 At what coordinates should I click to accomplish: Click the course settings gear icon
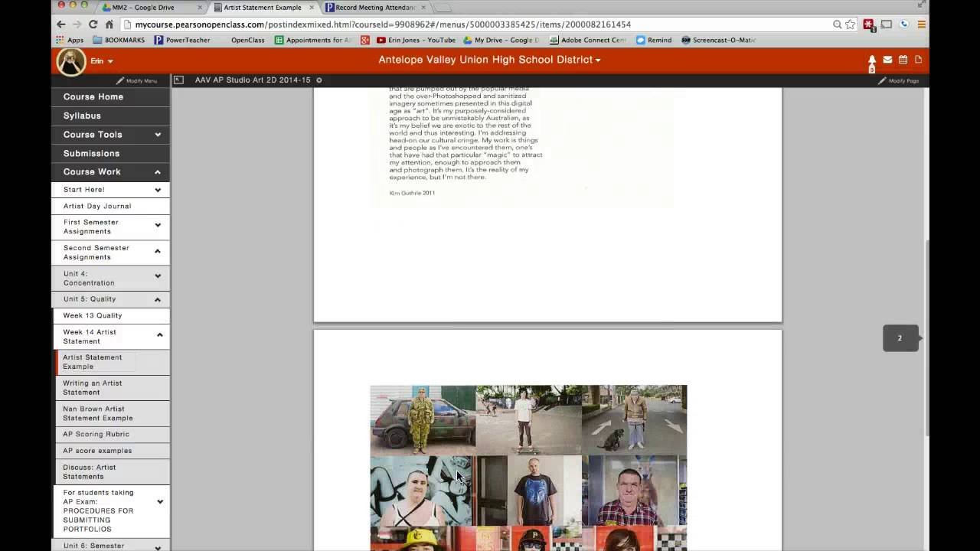pyautogui.click(x=319, y=80)
